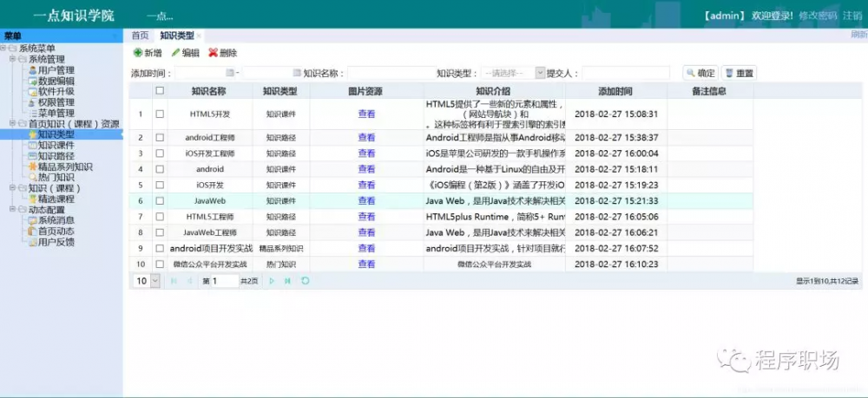Check the row 4 android checkbox
Image resolution: width=868 pixels, height=398 pixels.
coord(160,169)
